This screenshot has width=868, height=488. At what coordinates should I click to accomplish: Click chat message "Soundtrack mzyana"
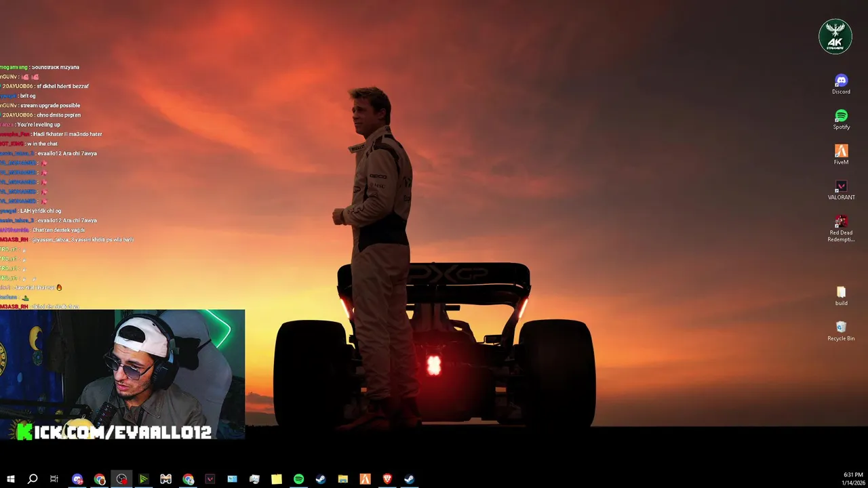(x=56, y=67)
